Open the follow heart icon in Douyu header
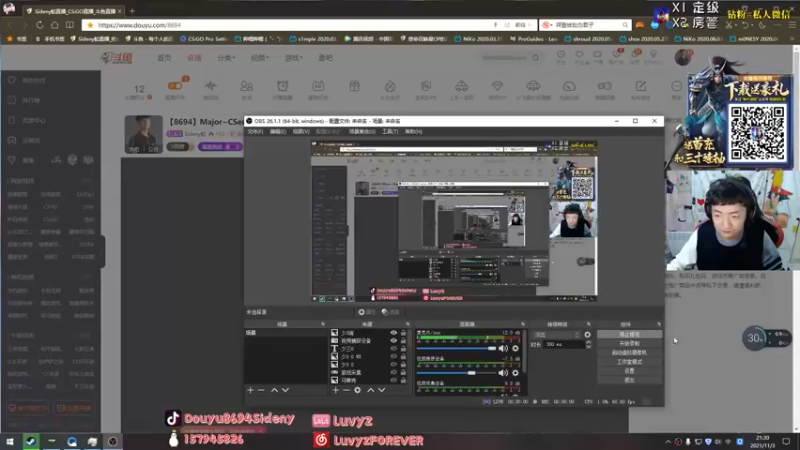This screenshot has width=800, height=450. tap(579, 54)
